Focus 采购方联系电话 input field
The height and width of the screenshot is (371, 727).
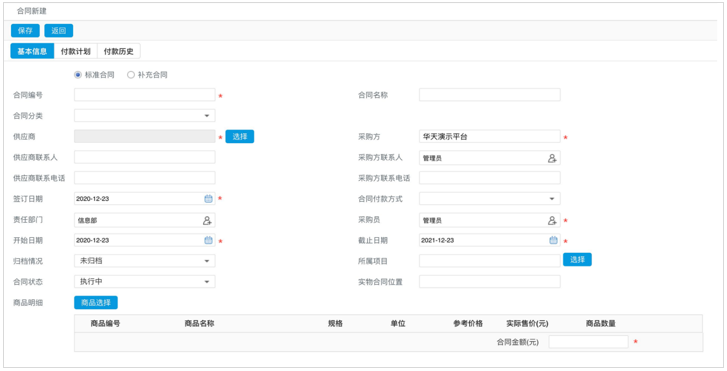[x=490, y=178]
